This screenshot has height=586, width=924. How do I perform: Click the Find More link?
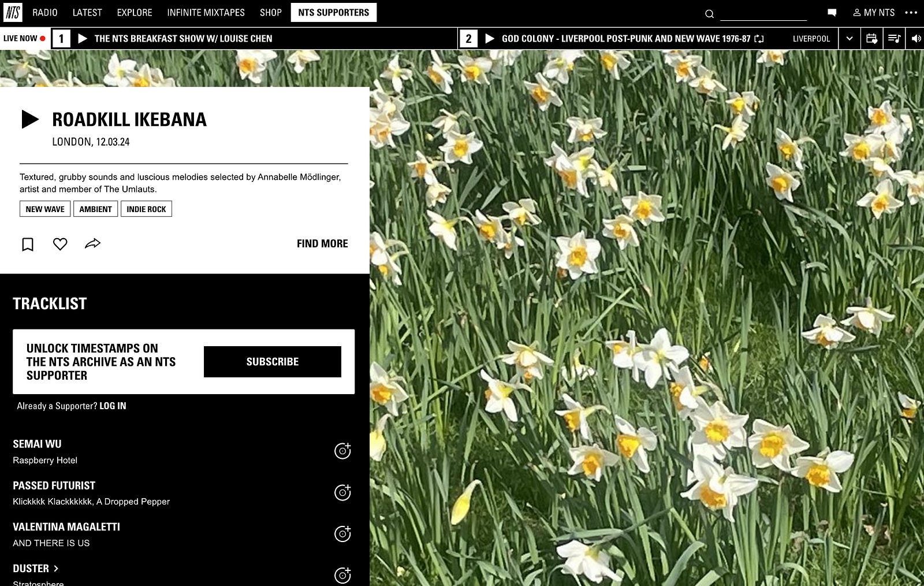pos(322,244)
